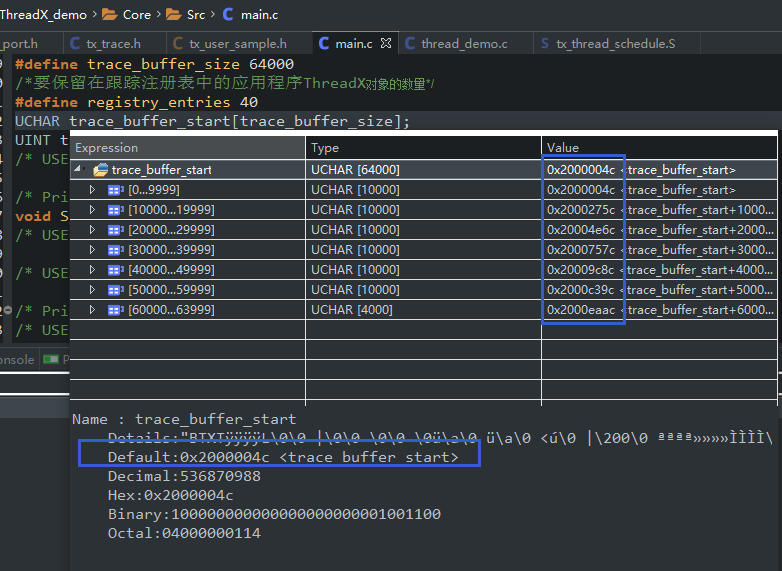Switch to tx_user_sample.h tab

pyautogui.click(x=238, y=44)
